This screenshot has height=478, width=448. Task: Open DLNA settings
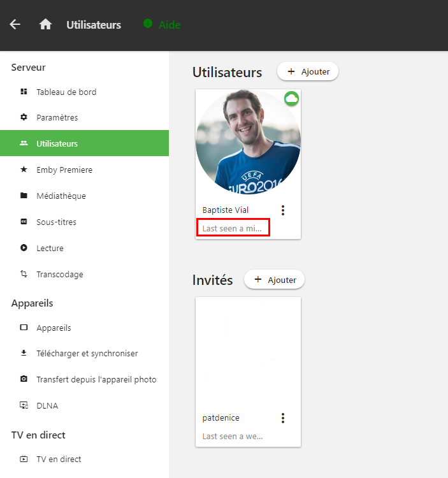pos(84,405)
